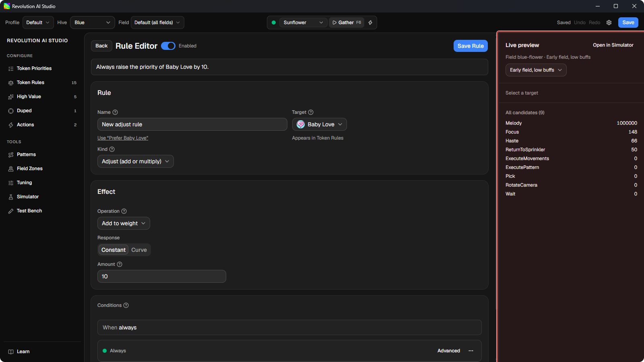Open the Add to weight operation dropdown
This screenshot has width=644, height=362.
(124, 223)
